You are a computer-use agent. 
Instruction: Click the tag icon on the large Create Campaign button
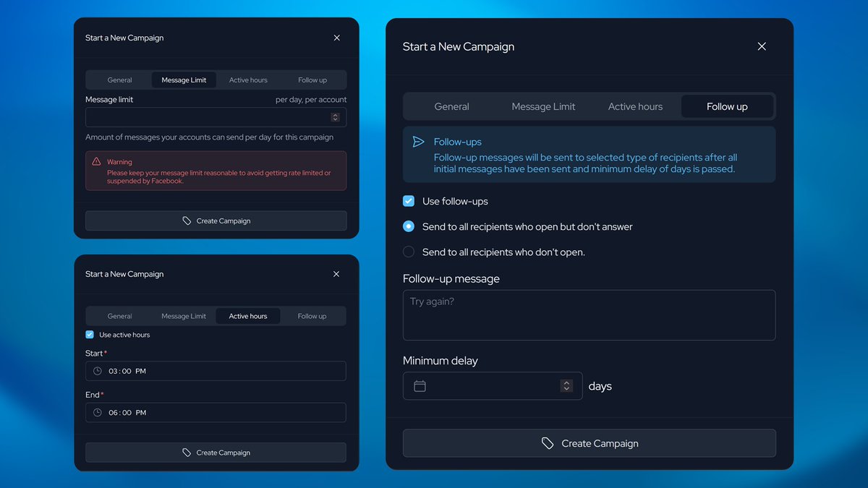(547, 443)
